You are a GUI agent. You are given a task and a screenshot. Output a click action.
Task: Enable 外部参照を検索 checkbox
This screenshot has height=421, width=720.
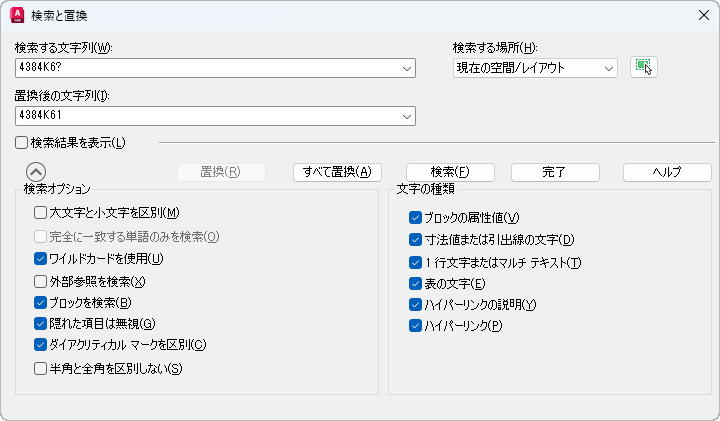41,281
